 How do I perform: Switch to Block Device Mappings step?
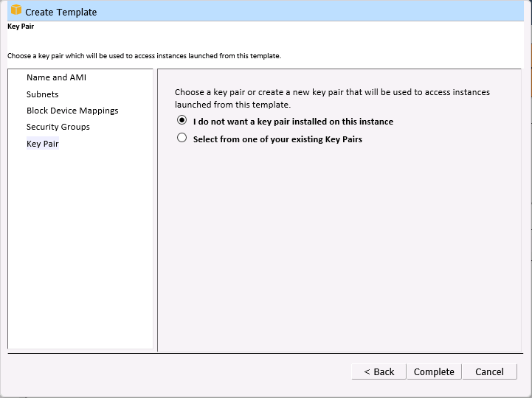coord(72,111)
